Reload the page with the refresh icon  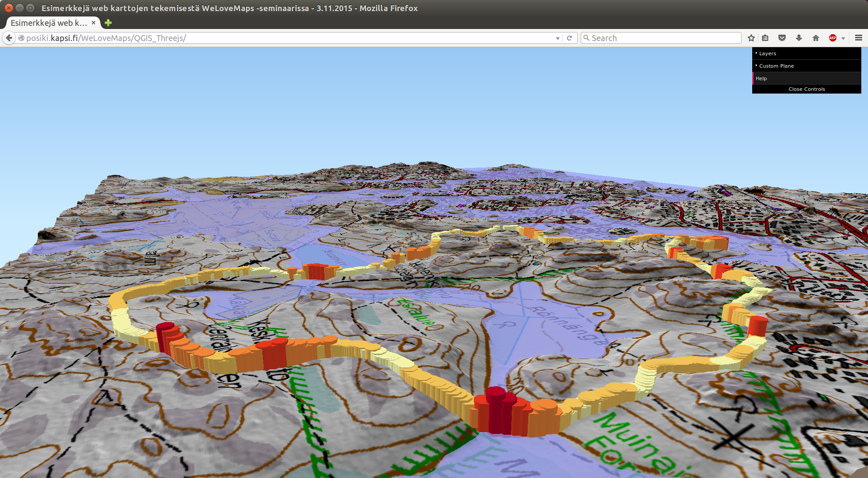coord(569,38)
